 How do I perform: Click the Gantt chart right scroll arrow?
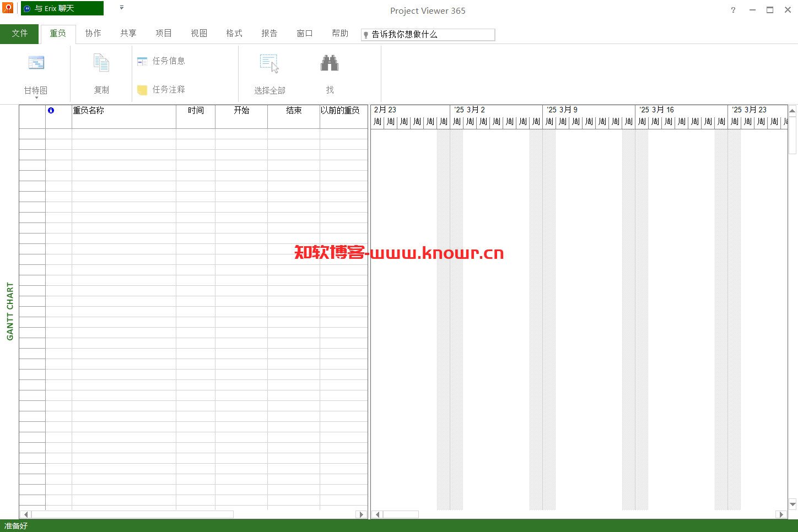(x=781, y=514)
